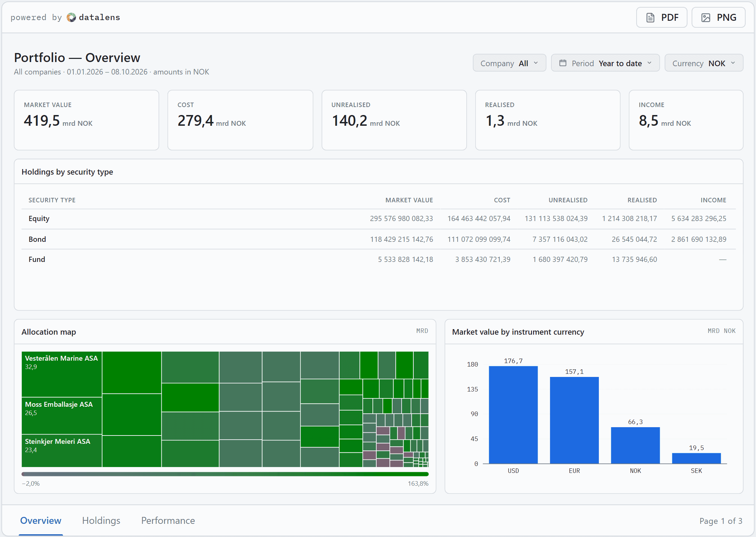Click the PDF document icon
The height and width of the screenshot is (537, 756).
tap(650, 18)
